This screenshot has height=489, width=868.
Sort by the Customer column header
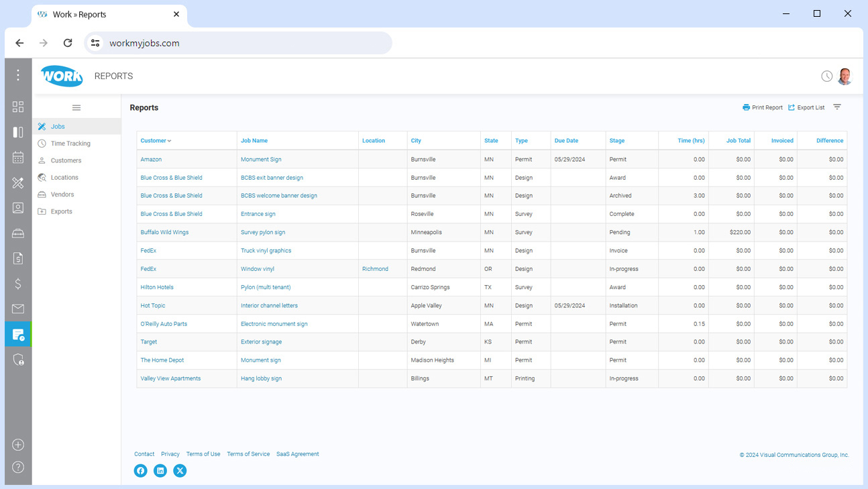click(x=156, y=141)
